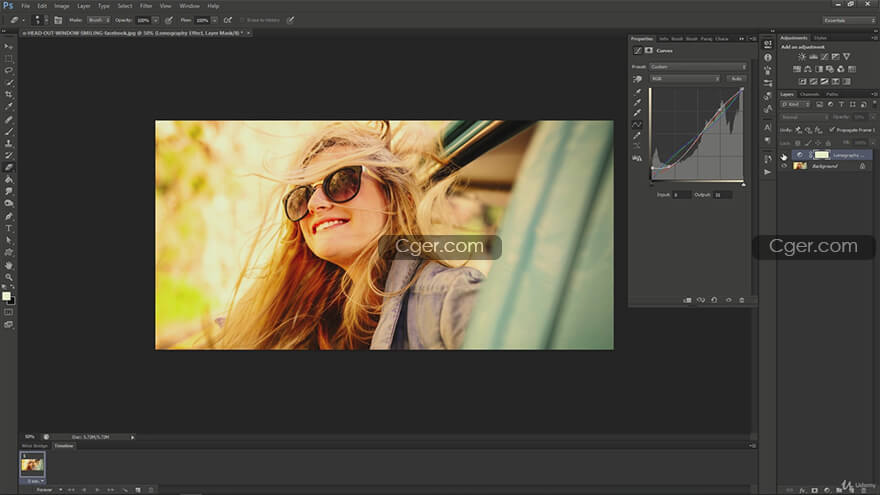Viewport: 880px width, 495px height.
Task: Toggle the pixel layer filter icon
Action: 819,104
